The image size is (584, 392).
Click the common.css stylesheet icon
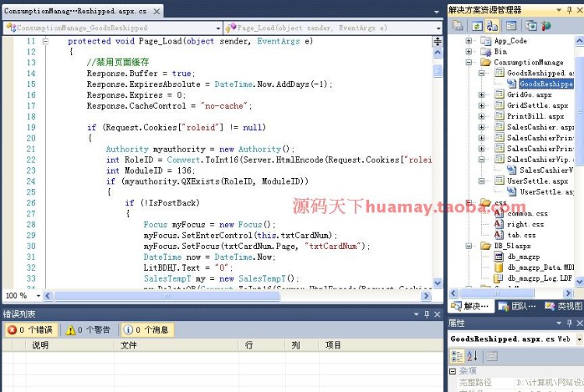498,213
